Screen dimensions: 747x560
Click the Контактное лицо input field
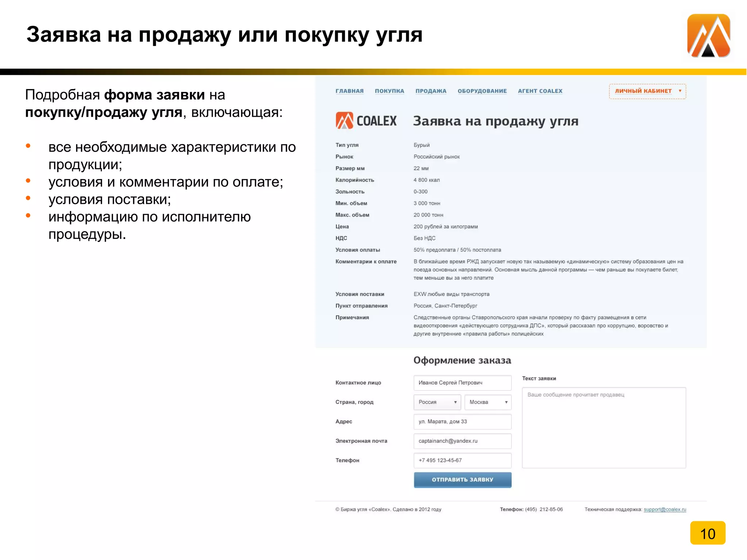[x=462, y=383]
